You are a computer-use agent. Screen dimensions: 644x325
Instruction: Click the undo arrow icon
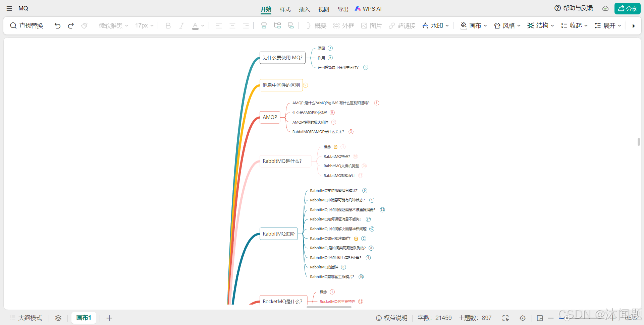click(x=57, y=26)
